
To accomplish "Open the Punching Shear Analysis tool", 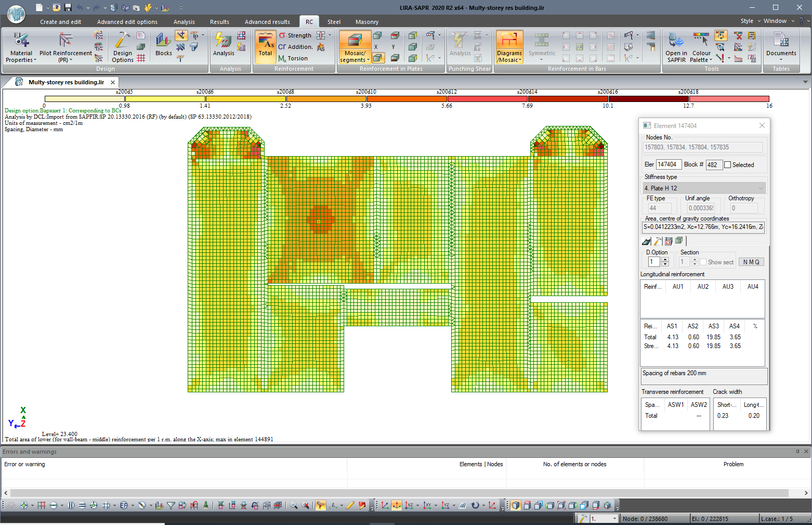I will [460, 47].
